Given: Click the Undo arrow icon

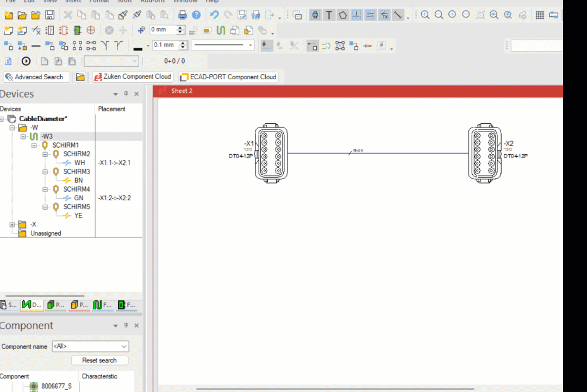Looking at the screenshot, I should coord(214,15).
